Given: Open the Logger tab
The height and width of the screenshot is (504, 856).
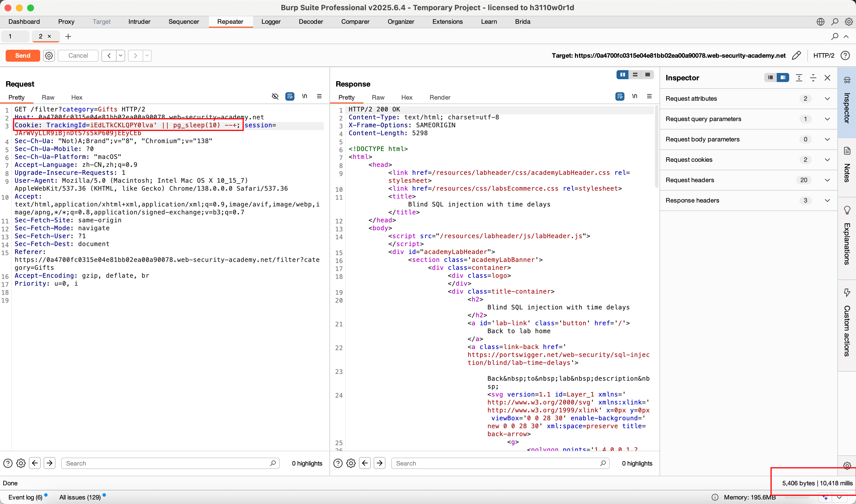Looking at the screenshot, I should 271,21.
